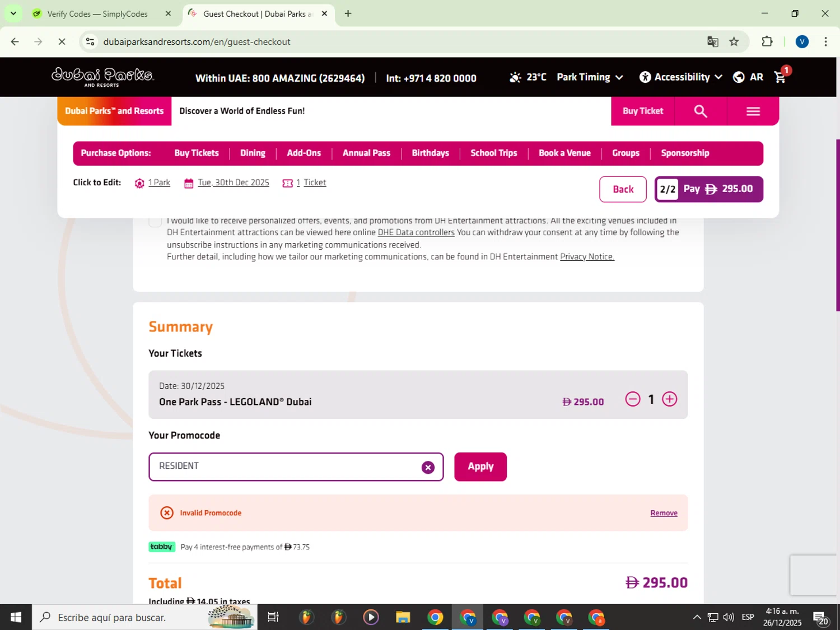Open the Windows Start menu
The image size is (840, 630).
16,617
